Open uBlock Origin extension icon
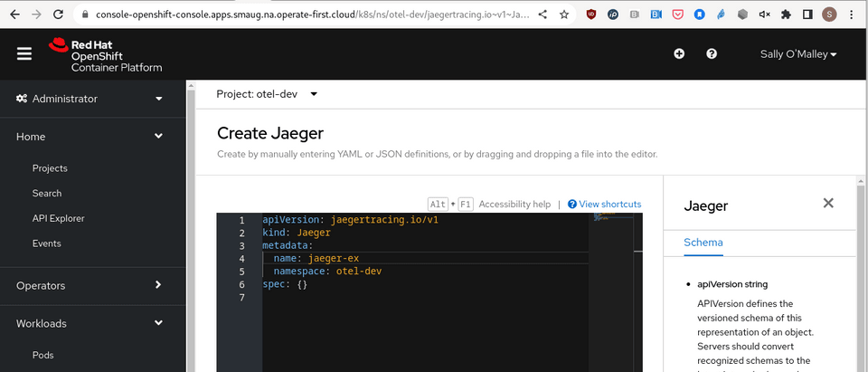868x372 pixels. (x=591, y=14)
